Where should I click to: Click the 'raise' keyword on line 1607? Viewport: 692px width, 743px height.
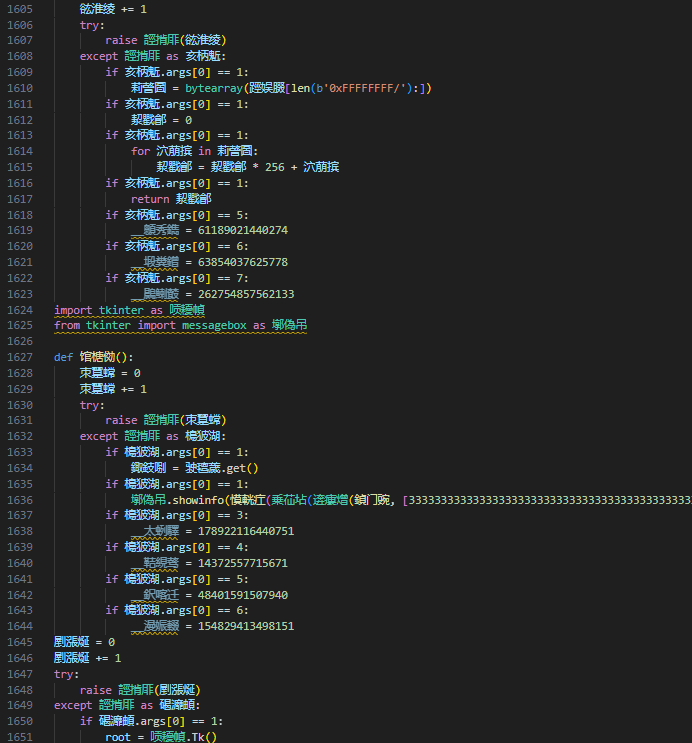click(x=121, y=40)
